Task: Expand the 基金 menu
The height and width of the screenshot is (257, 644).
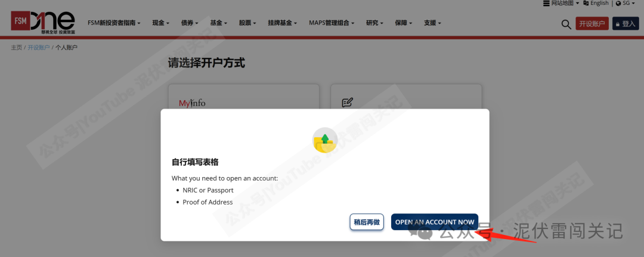Action: tap(218, 23)
